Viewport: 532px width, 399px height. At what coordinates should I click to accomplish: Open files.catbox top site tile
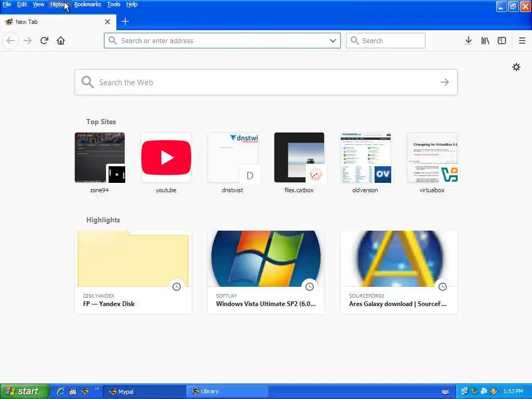tap(299, 157)
